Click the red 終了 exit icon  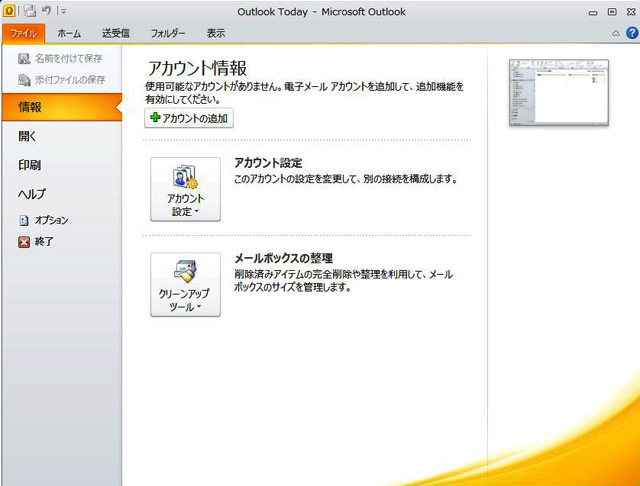point(24,242)
